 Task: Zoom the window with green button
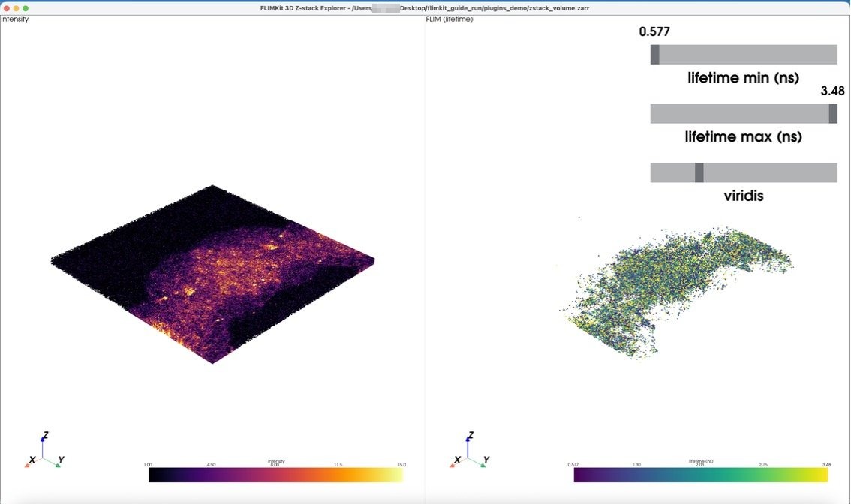[x=26, y=8]
